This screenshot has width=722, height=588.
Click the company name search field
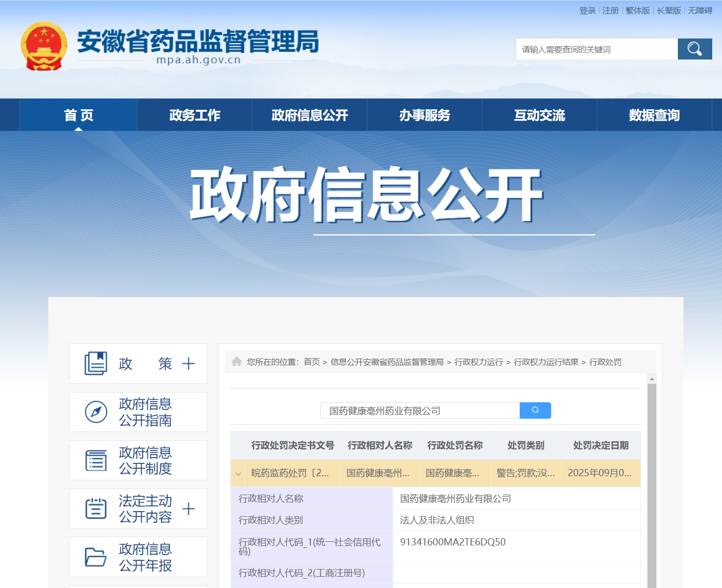pos(420,410)
